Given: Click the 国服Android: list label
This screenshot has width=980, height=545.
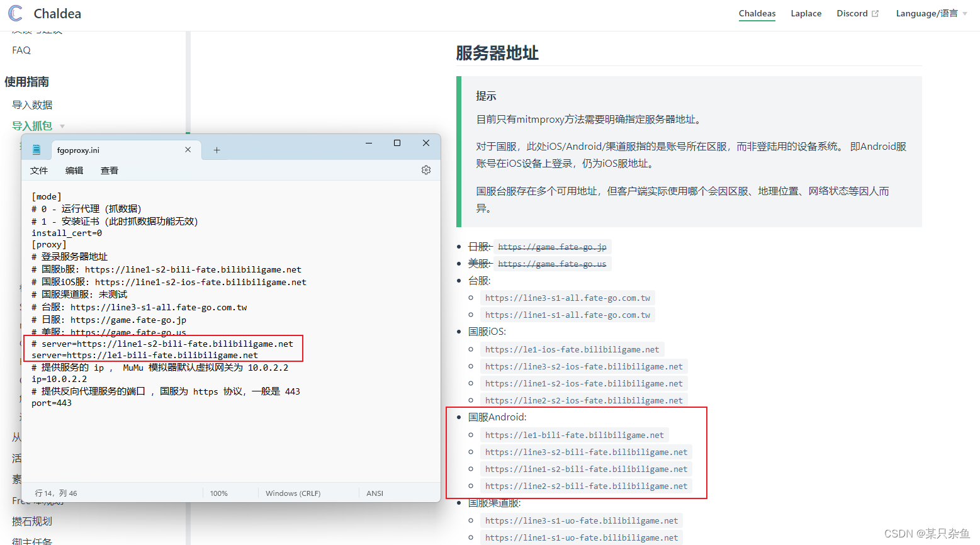Looking at the screenshot, I should click(497, 417).
